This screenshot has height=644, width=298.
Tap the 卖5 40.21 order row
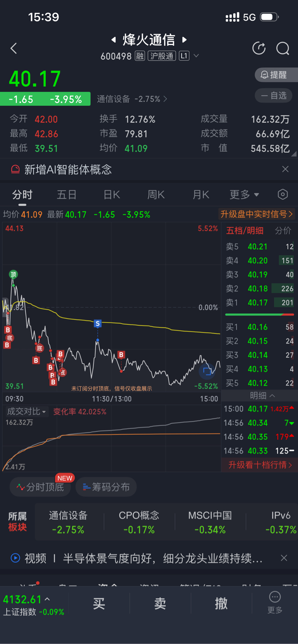260,247
